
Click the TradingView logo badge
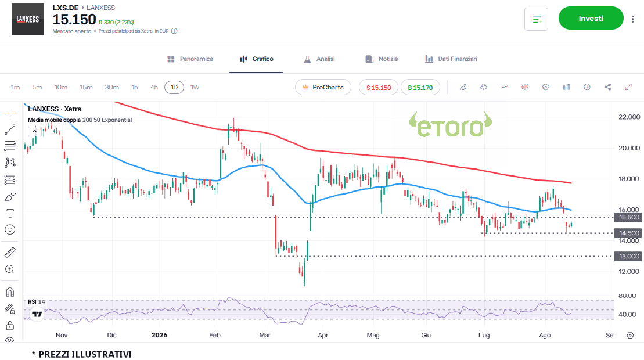37,314
